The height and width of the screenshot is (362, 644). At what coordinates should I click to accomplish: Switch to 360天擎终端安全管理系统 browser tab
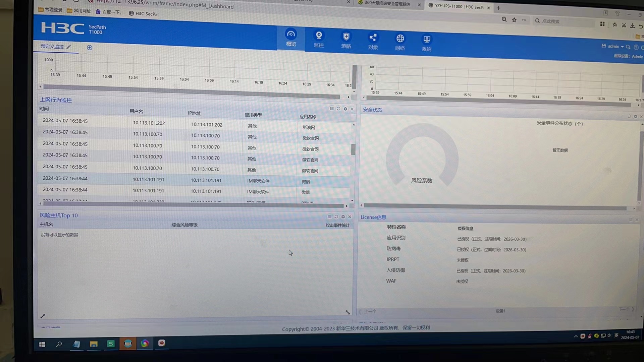tap(387, 4)
